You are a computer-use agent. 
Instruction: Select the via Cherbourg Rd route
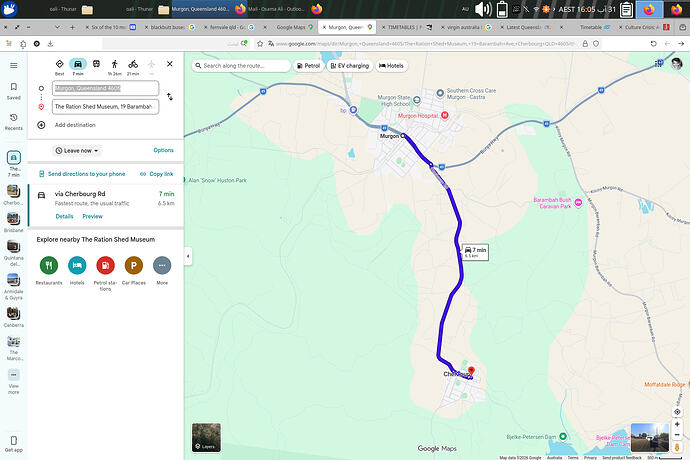(x=106, y=205)
